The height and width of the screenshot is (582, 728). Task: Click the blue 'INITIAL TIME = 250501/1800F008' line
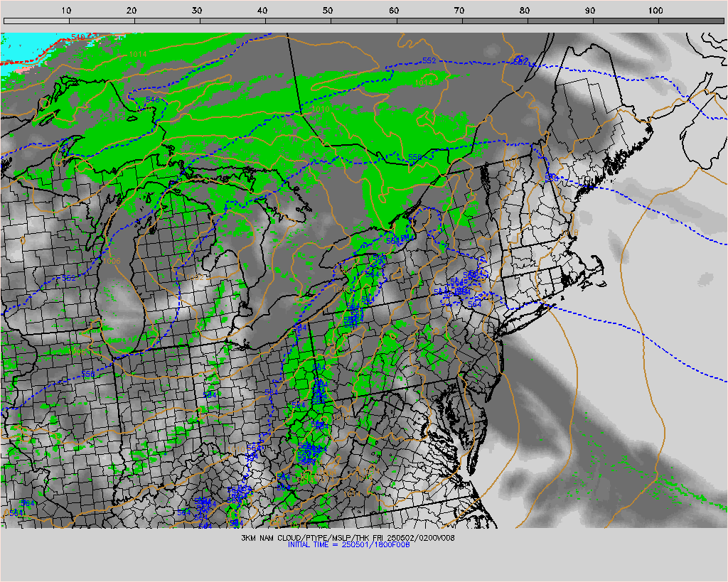tap(348, 544)
